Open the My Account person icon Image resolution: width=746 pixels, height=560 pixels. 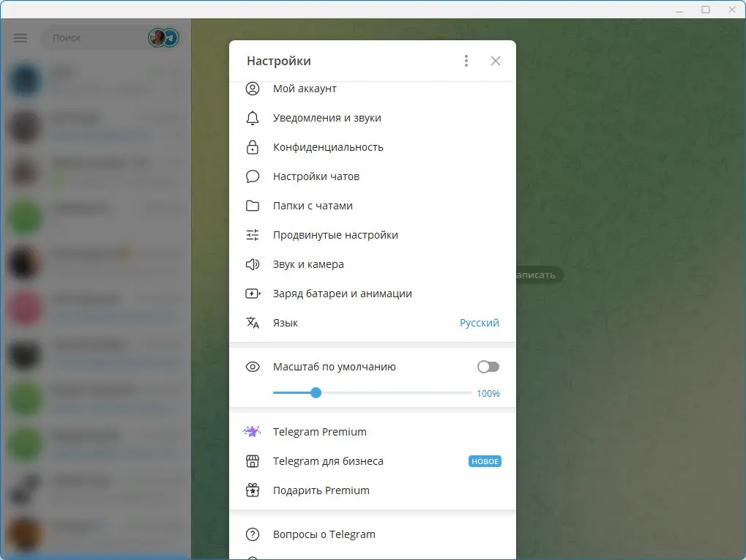(x=253, y=89)
